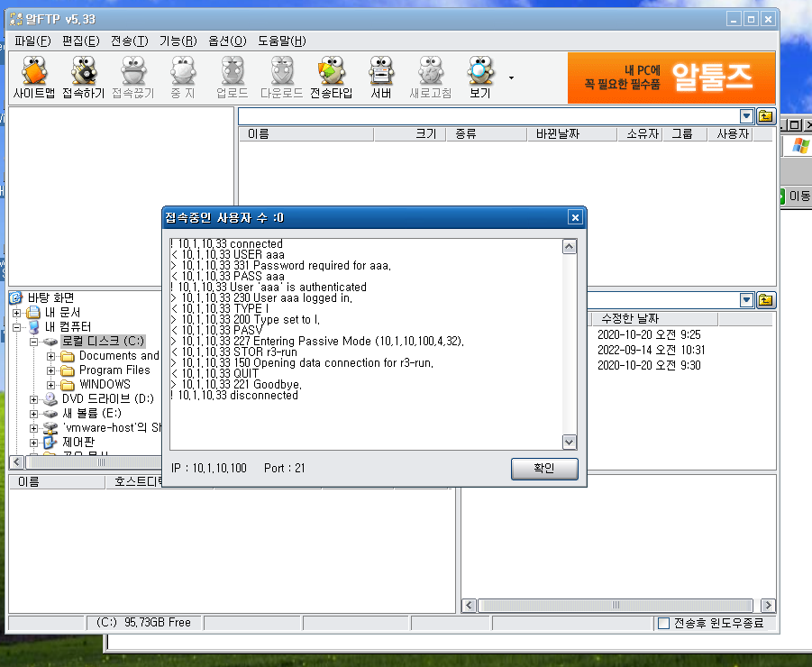Open the 편집(E) menu
This screenshot has width=812, height=667.
tap(81, 41)
